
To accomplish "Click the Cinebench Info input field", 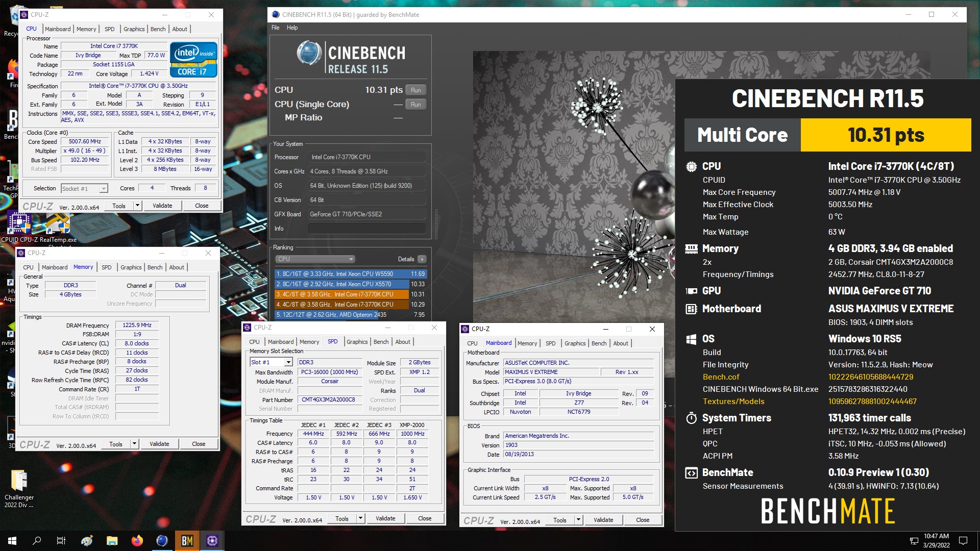I will [x=366, y=229].
